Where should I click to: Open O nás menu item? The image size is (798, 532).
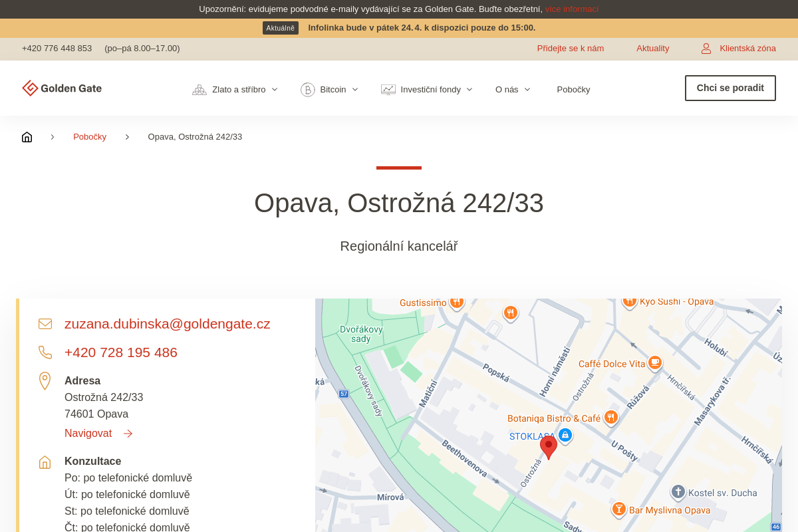click(x=507, y=90)
